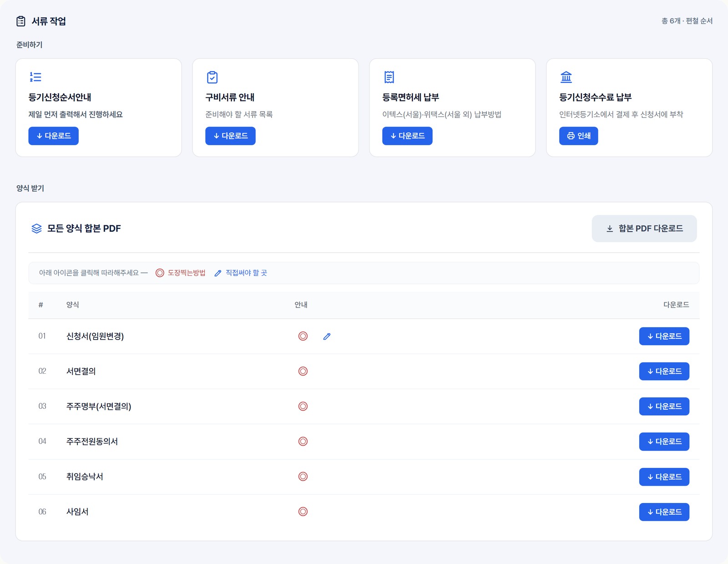
Task: Open stamp guide icon for 사임서 row
Action: click(x=303, y=511)
